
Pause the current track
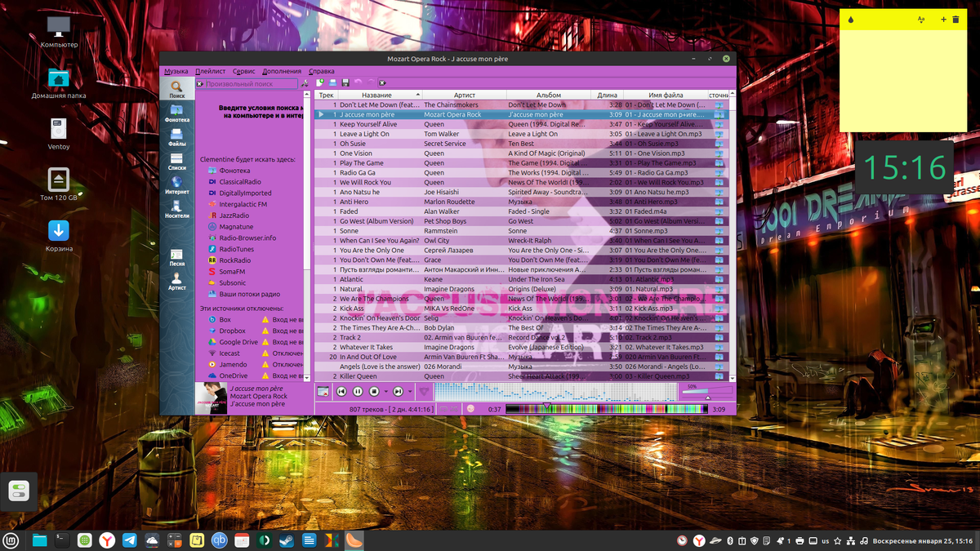point(357,392)
